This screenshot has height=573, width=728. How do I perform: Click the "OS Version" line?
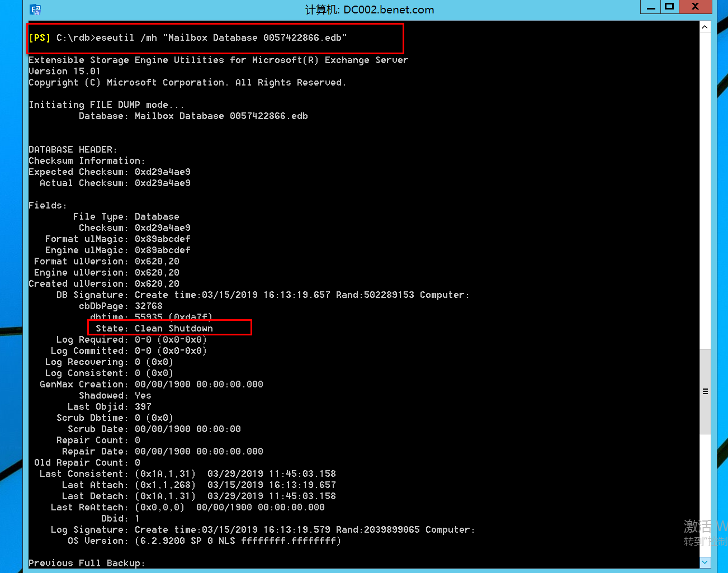click(x=205, y=541)
